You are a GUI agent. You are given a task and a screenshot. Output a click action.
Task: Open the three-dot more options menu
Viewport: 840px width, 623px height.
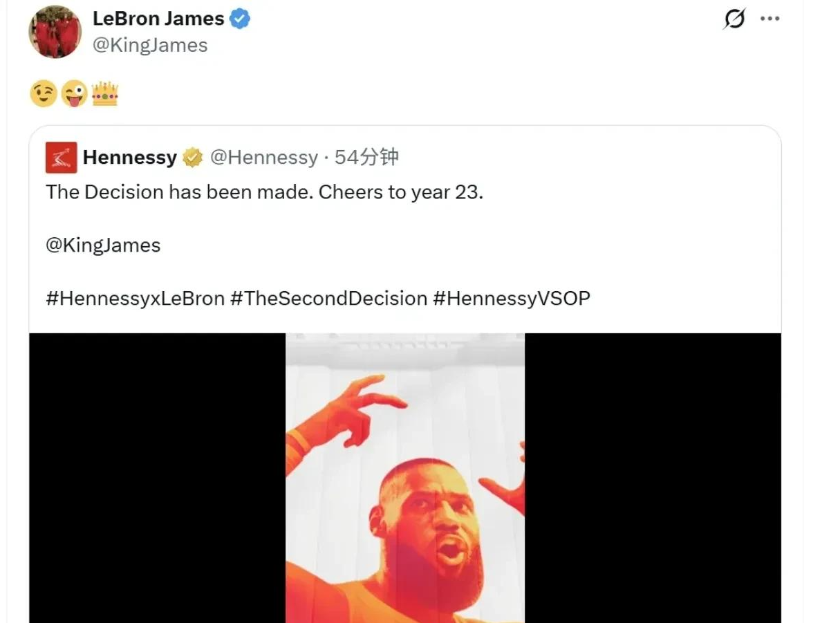pyautogui.click(x=769, y=19)
